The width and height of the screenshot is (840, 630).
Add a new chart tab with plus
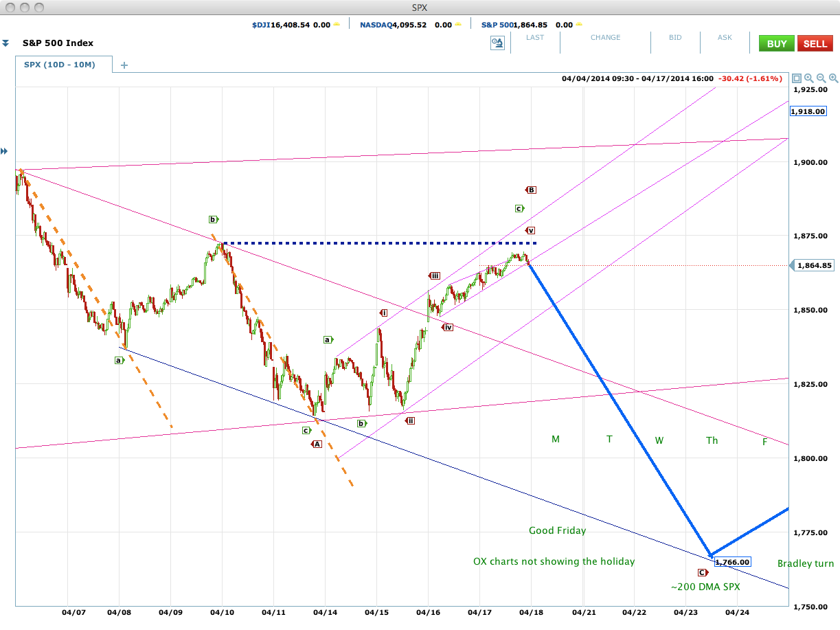[x=124, y=65]
